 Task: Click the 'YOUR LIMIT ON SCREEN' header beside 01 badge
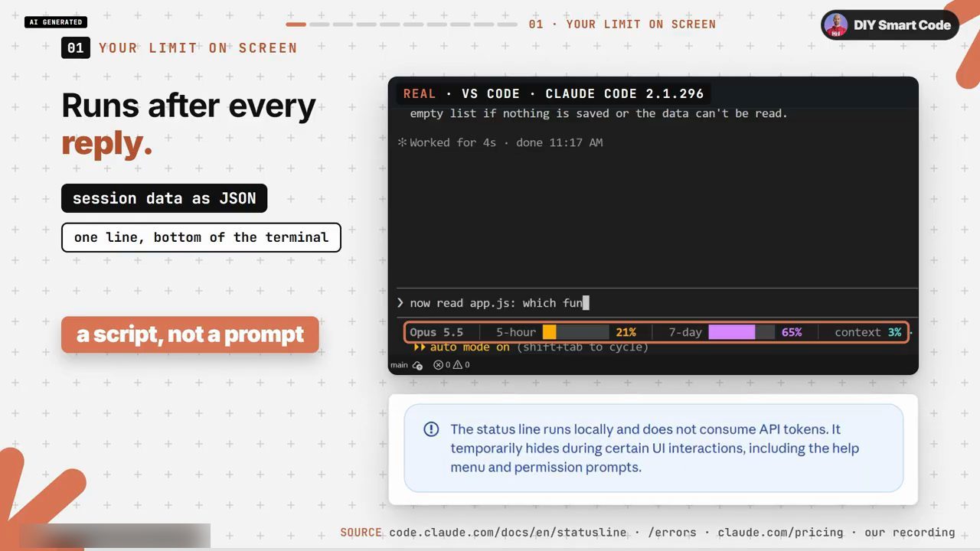point(198,47)
